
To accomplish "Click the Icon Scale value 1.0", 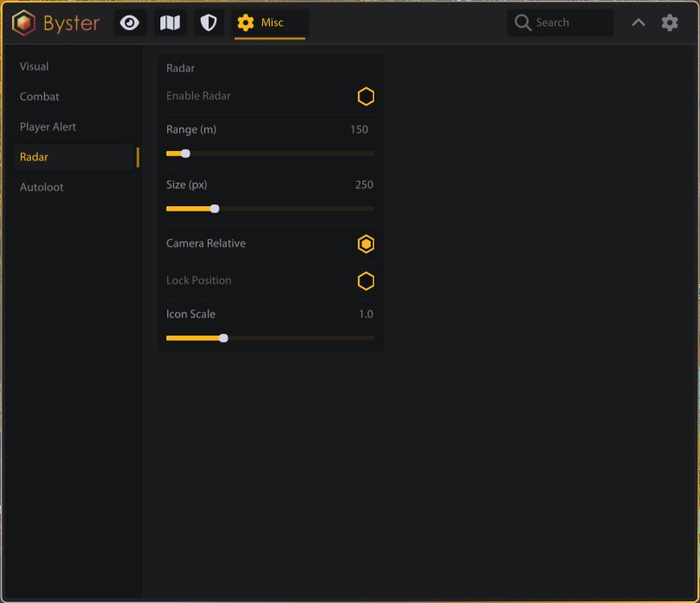I will pos(366,315).
